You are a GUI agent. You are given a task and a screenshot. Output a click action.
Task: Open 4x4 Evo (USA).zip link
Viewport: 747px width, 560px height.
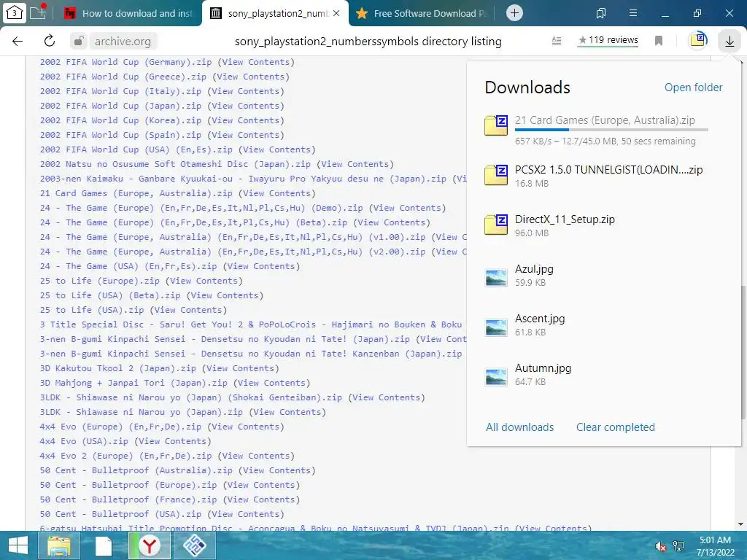(84, 441)
